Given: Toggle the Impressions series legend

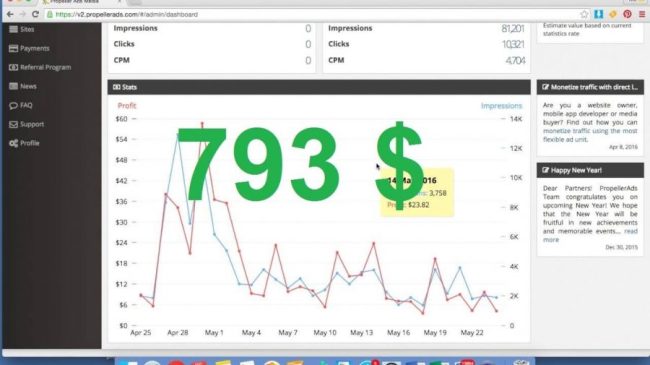Looking at the screenshot, I should tap(501, 106).
